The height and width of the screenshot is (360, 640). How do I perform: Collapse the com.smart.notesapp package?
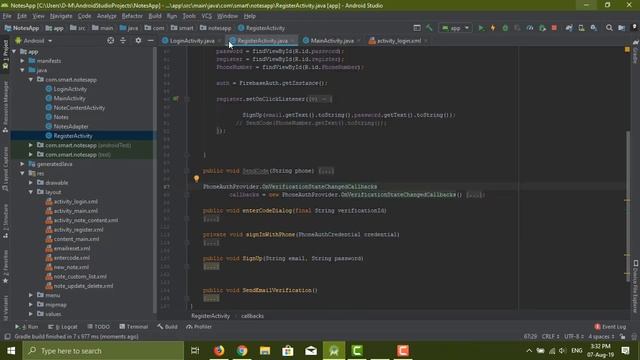pos(31,80)
